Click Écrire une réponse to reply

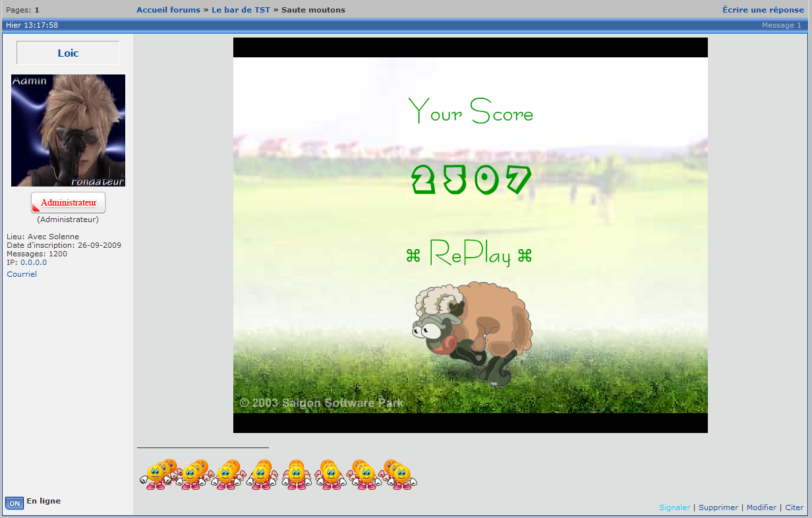tap(763, 10)
